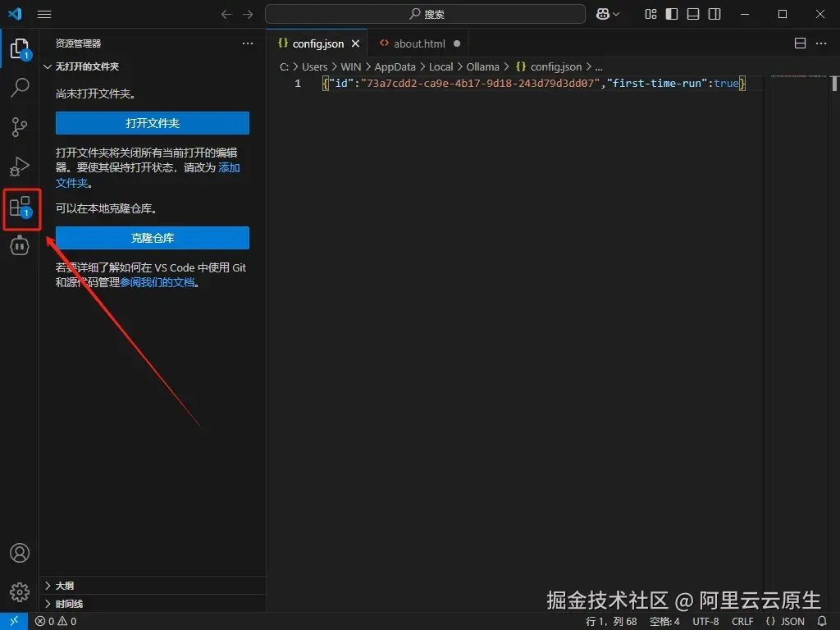Click line number 1 in the gutter
The height and width of the screenshot is (630, 840).
pyautogui.click(x=297, y=84)
